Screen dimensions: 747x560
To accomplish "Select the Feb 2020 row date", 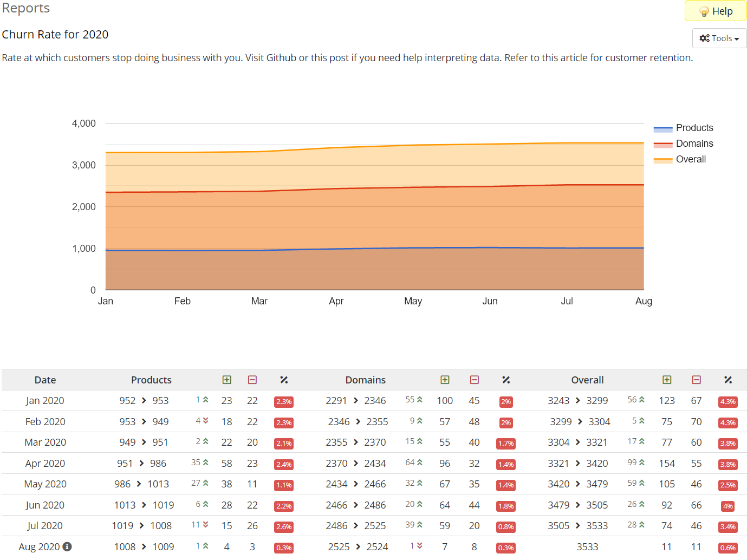I will coord(46,422).
